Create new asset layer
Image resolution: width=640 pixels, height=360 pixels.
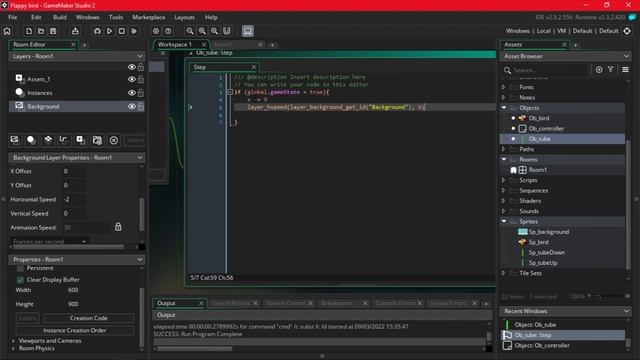coord(80,140)
